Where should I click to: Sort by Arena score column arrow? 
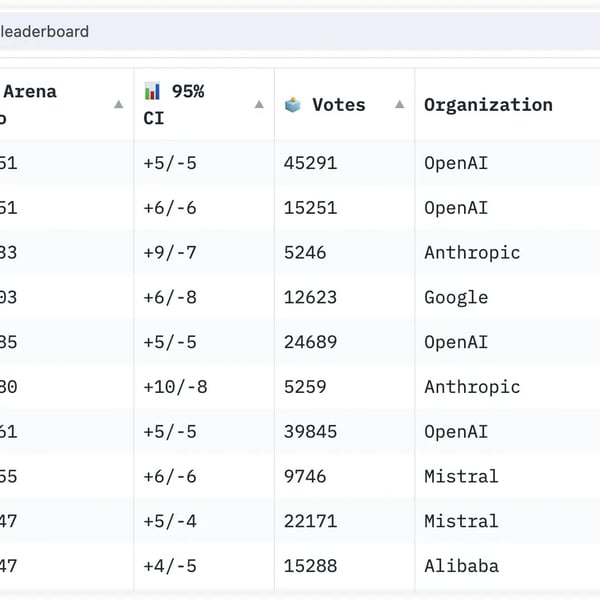[x=119, y=104]
